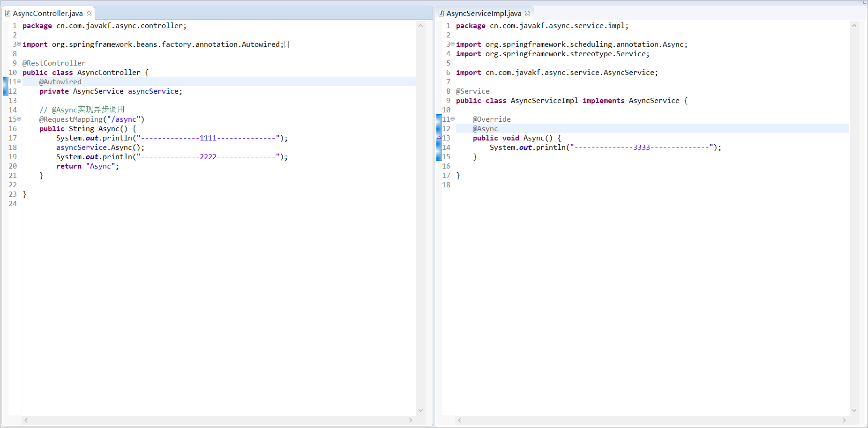Image resolution: width=868 pixels, height=428 pixels.
Task: Collapse imports at line 3 in AsyncServiceImpl.java
Action: 453,44
